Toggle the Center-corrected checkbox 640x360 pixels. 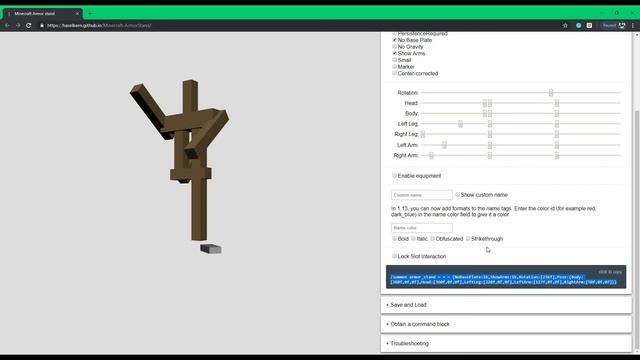[394, 73]
